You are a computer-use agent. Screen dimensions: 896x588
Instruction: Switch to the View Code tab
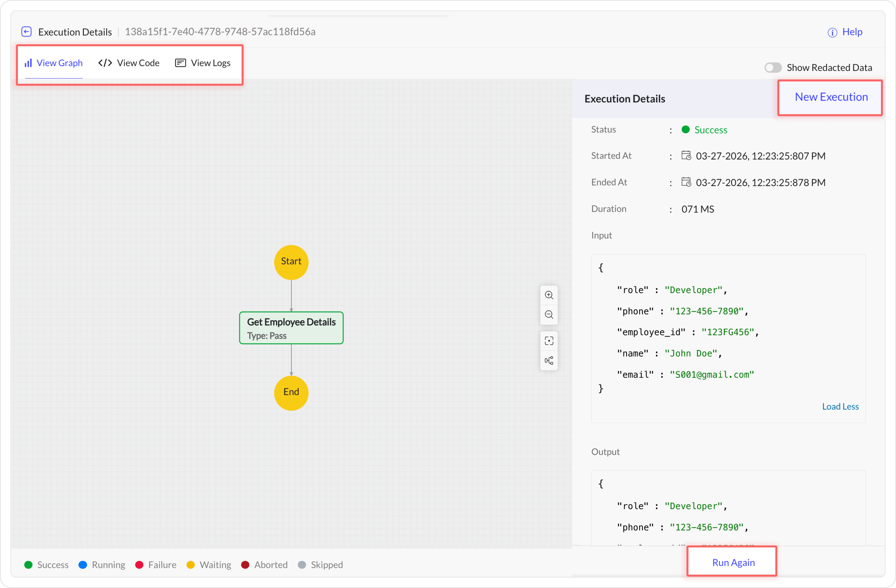[x=129, y=63]
